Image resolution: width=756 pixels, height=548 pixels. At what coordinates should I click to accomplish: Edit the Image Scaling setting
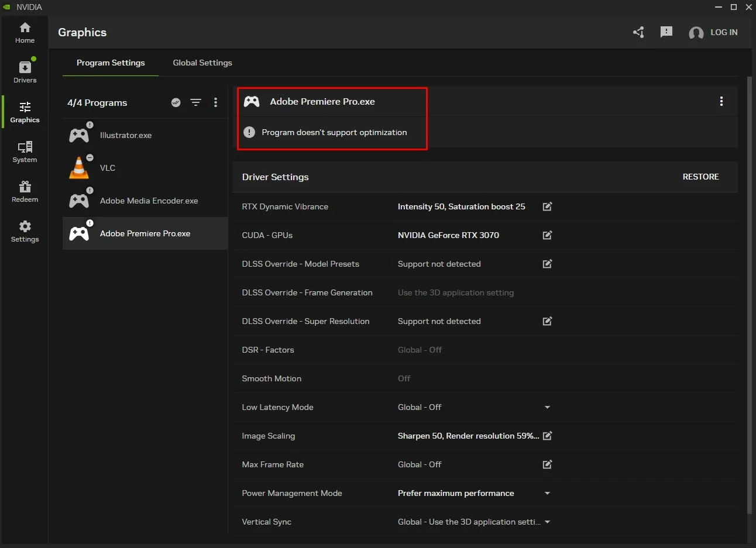(x=547, y=436)
